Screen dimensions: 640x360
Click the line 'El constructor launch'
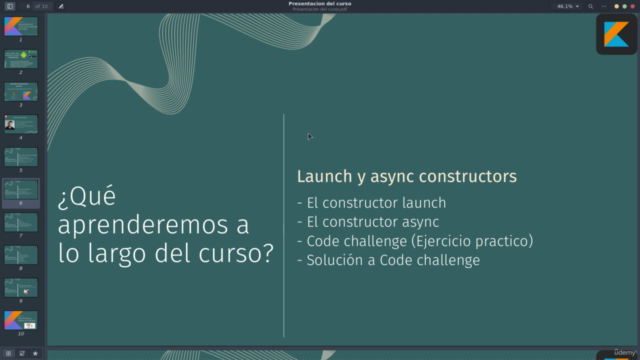(x=371, y=203)
